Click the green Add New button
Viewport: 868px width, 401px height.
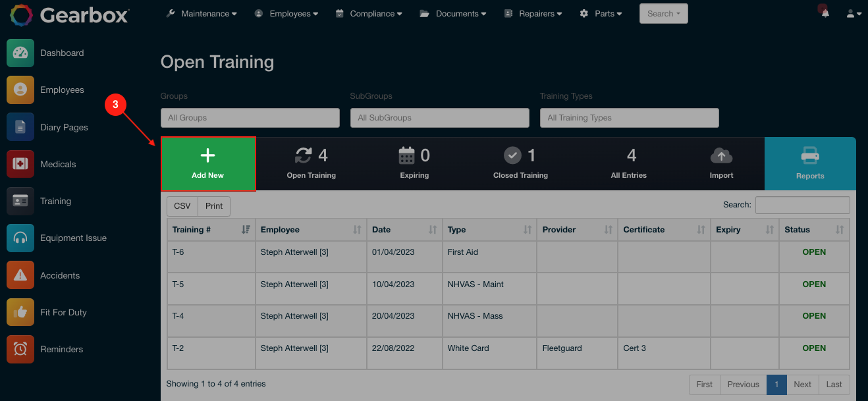point(208,164)
